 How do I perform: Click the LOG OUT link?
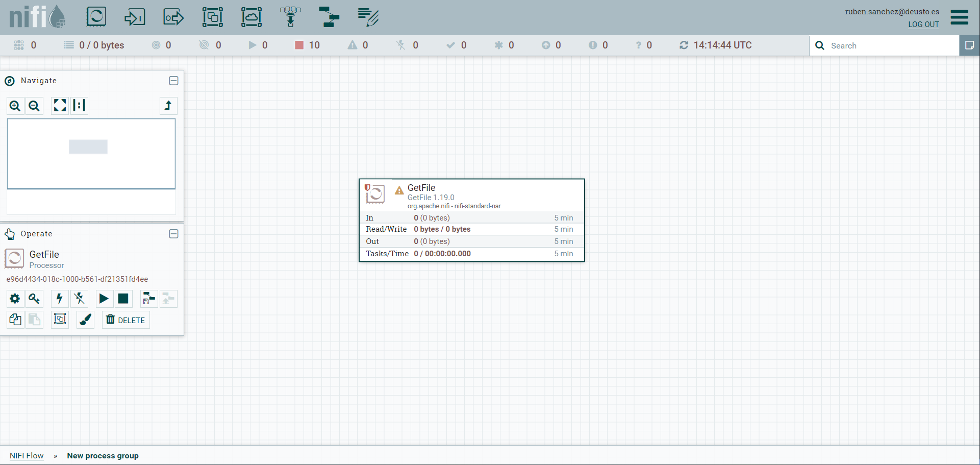pos(923,25)
